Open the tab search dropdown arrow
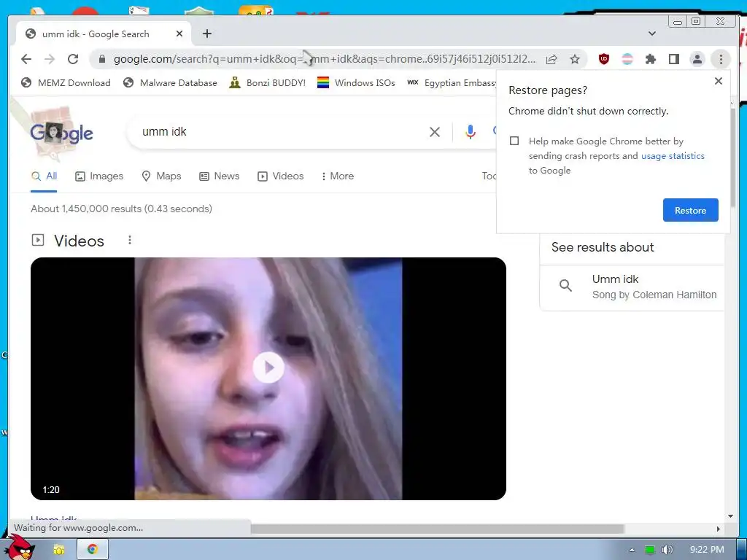747x560 pixels. point(652,34)
